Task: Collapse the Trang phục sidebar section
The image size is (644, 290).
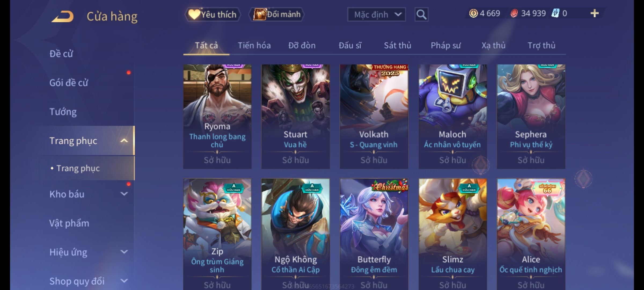Action: [x=124, y=141]
